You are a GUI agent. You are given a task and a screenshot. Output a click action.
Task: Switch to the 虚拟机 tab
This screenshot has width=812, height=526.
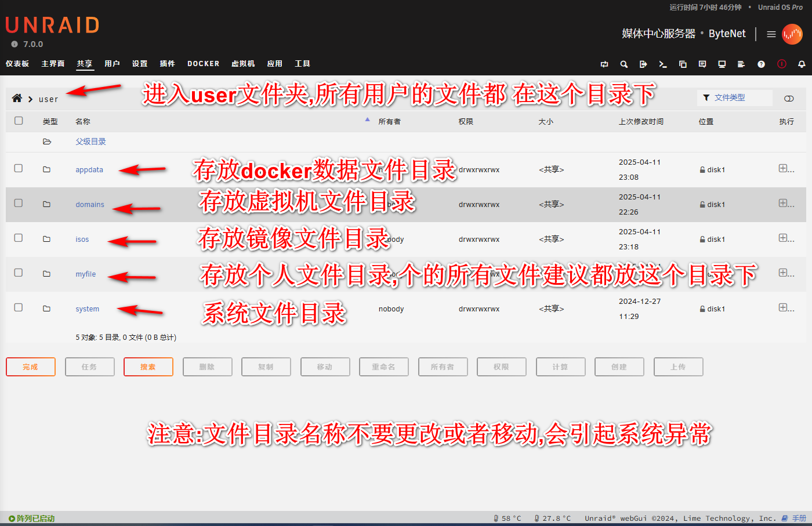tap(243, 64)
